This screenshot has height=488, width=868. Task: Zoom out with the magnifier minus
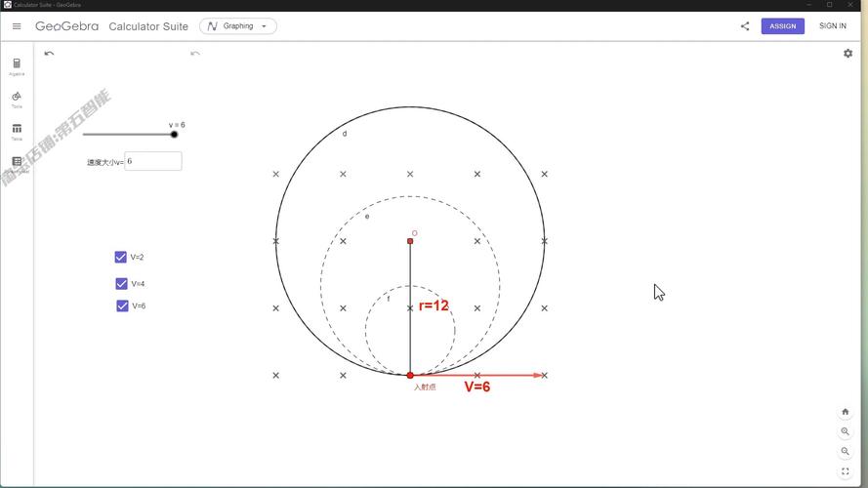pos(846,451)
